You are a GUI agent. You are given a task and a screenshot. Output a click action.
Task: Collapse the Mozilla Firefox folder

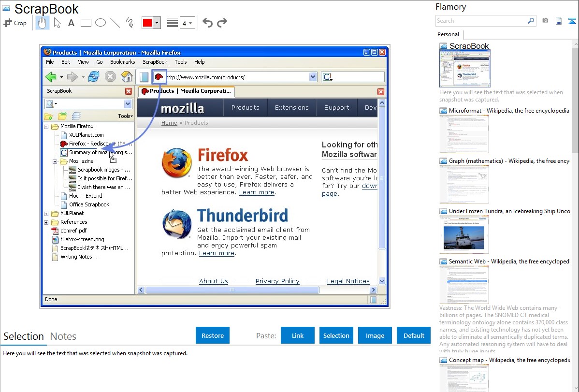(46, 126)
